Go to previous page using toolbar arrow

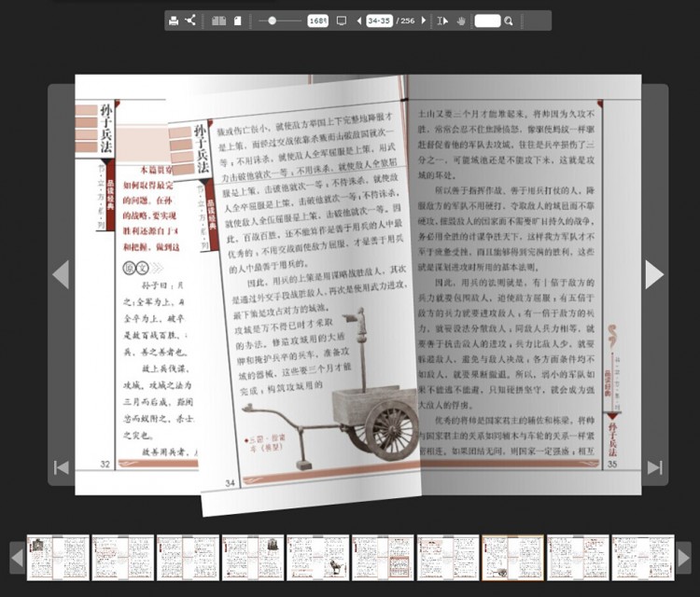359,21
